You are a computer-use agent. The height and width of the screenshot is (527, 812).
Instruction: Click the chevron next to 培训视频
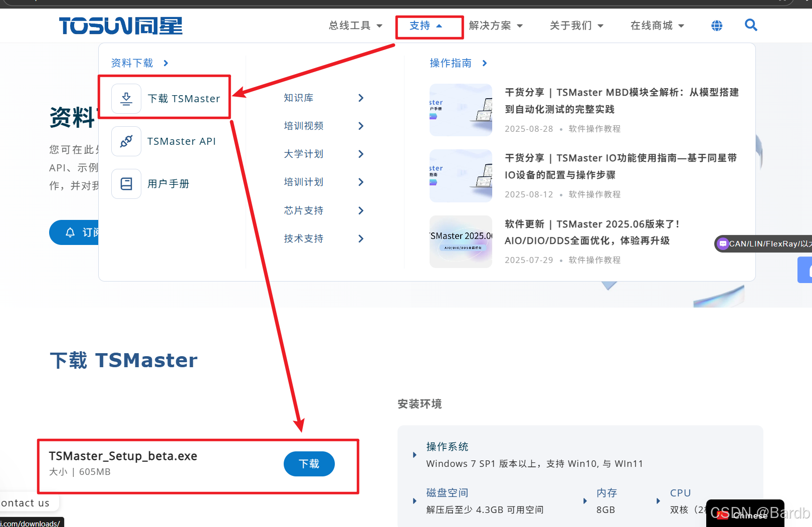click(361, 126)
